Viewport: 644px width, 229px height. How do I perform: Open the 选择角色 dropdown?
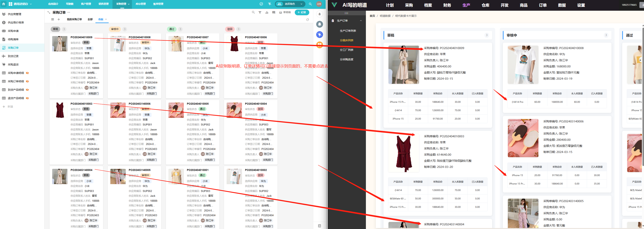coord(290,4)
